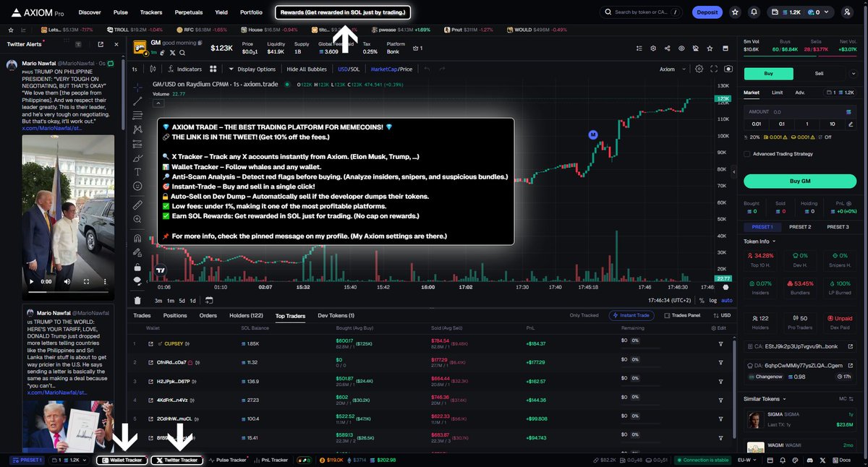Screen dimensions: 868x467
Task: Open the Dev Tokens (1) tab
Action: click(x=336, y=315)
